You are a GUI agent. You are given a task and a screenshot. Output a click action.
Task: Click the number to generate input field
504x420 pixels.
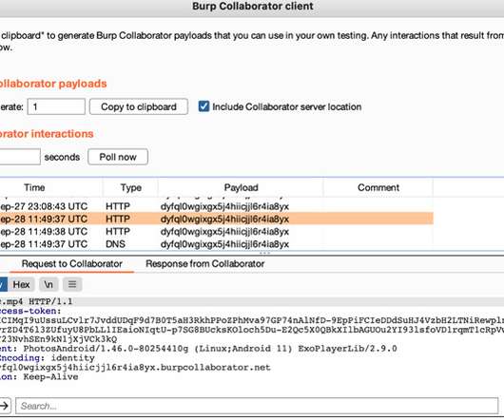coord(56,106)
